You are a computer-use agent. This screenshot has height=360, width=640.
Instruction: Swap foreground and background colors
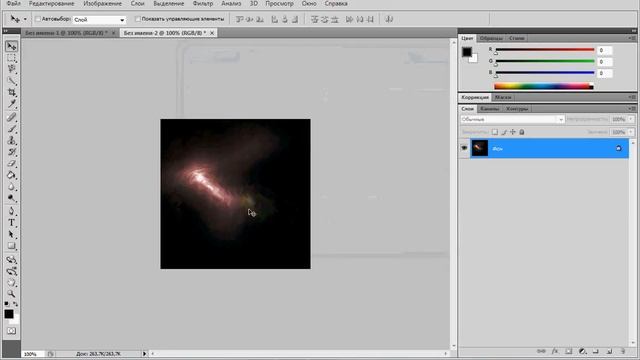16,304
